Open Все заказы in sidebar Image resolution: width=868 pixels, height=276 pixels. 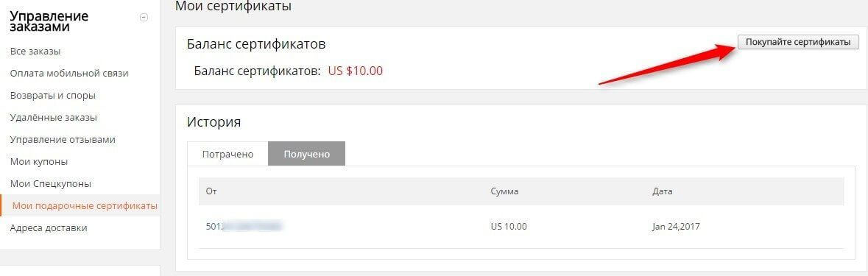pos(35,52)
